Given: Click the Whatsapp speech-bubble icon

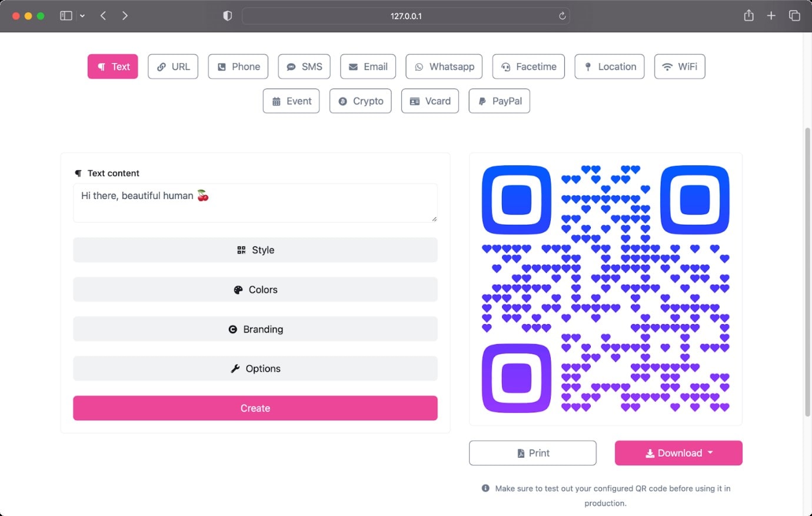Looking at the screenshot, I should (x=419, y=66).
